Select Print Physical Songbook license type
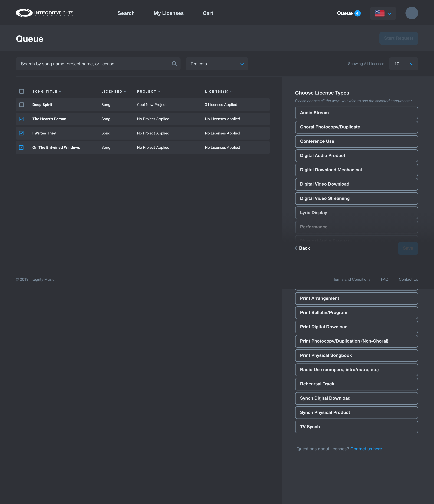The width and height of the screenshot is (434, 504). click(356, 355)
